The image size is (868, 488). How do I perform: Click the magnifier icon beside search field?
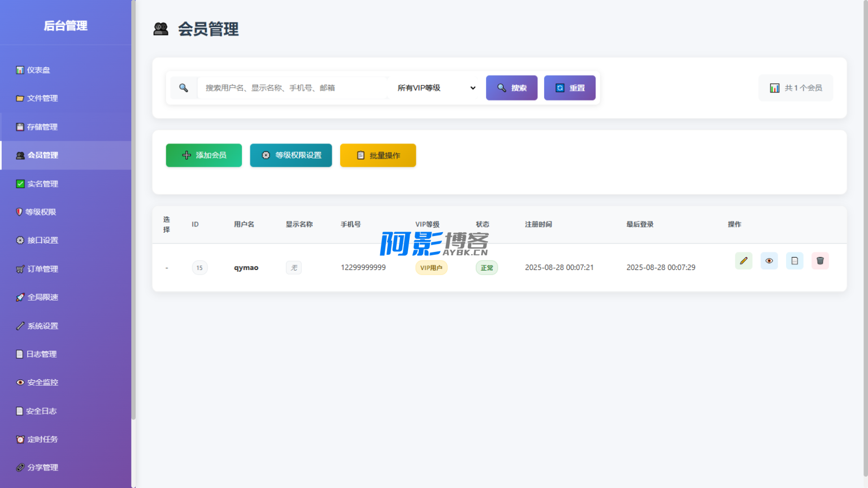[184, 88]
